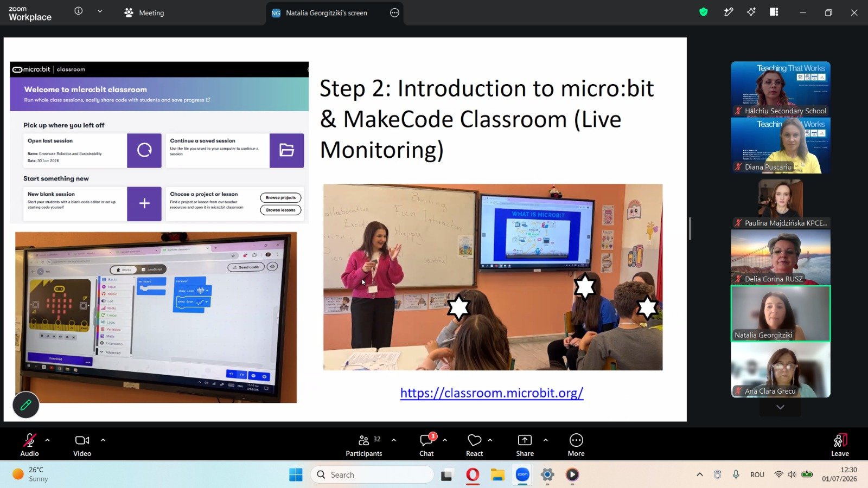The height and width of the screenshot is (488, 868).
Task: Open Settings gear from taskbar
Action: (x=547, y=475)
